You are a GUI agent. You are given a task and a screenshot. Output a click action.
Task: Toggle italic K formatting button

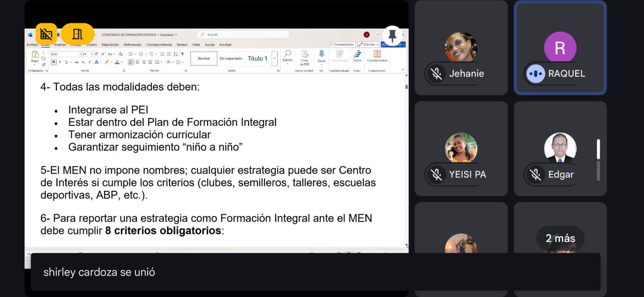pyautogui.click(x=60, y=62)
